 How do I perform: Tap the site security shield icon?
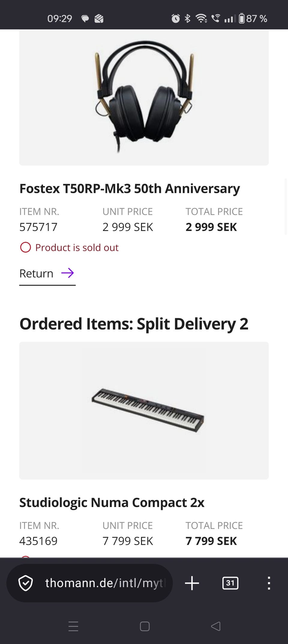tap(25, 583)
